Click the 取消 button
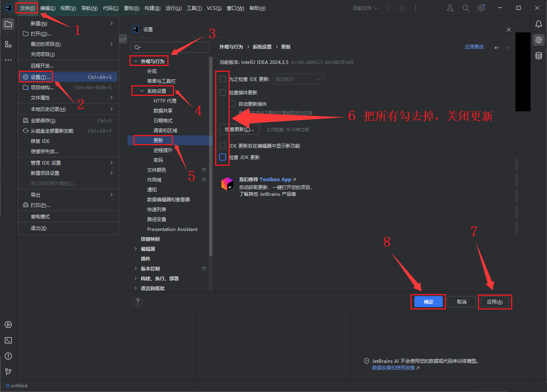 coord(462,302)
